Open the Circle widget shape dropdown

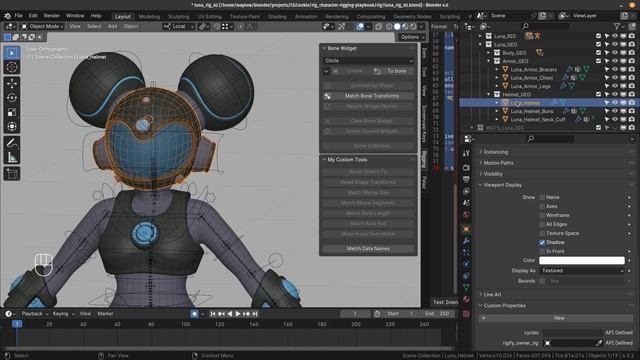click(369, 60)
